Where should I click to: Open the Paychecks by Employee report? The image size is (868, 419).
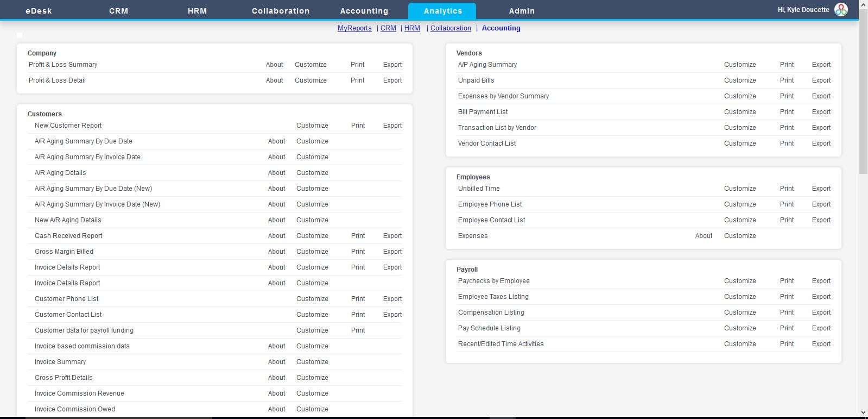pyautogui.click(x=493, y=281)
